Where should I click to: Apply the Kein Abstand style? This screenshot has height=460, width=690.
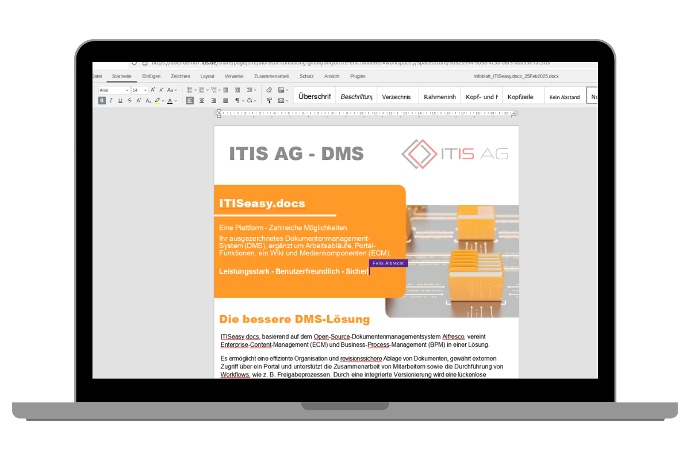pyautogui.click(x=564, y=97)
